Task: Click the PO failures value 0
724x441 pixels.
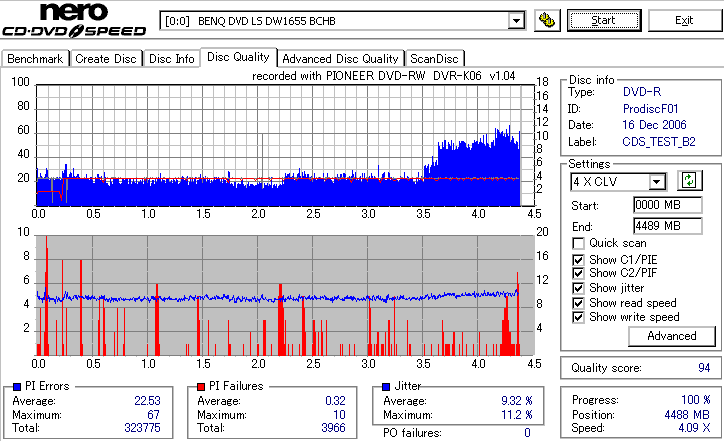Action: point(527,433)
